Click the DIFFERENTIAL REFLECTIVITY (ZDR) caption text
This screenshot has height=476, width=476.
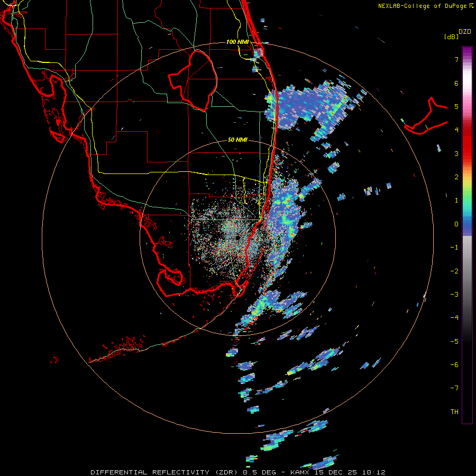[x=165, y=472]
